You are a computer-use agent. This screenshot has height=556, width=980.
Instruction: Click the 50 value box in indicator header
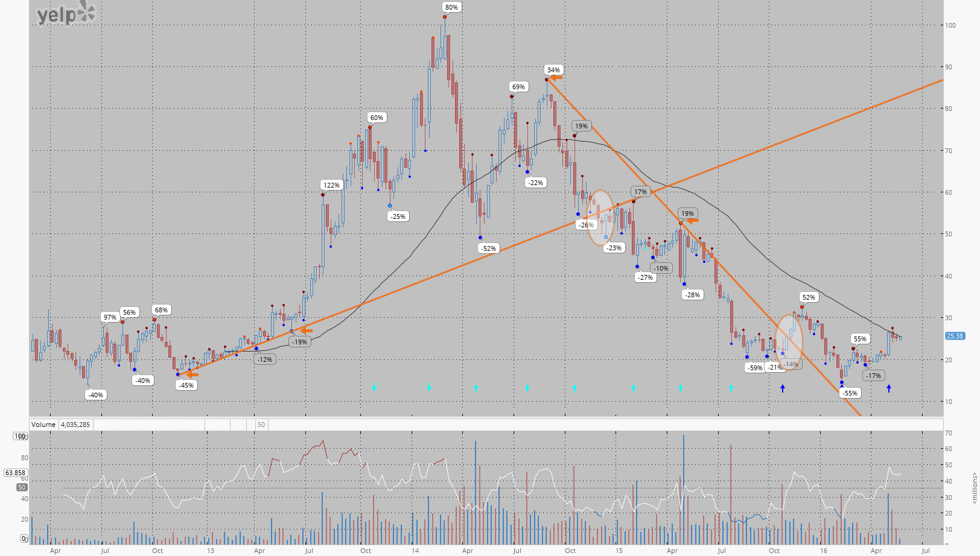click(x=261, y=425)
